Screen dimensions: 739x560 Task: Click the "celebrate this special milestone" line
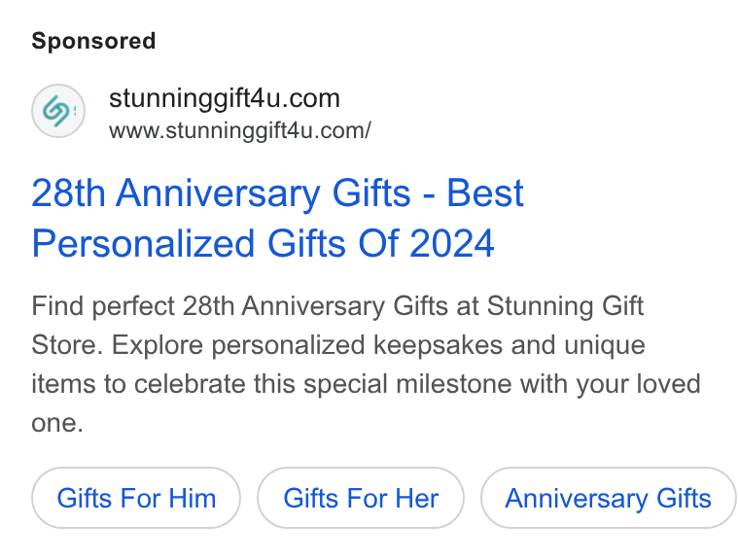323,384
